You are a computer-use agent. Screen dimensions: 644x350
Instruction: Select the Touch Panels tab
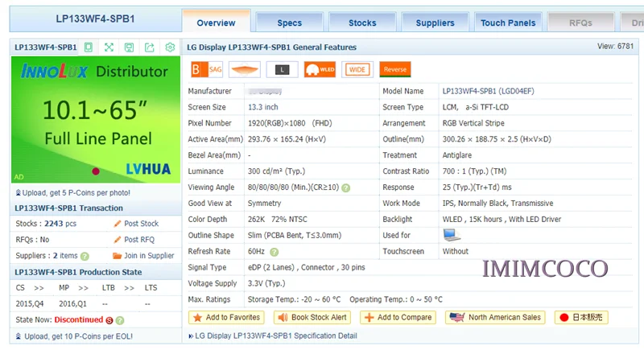tap(508, 23)
